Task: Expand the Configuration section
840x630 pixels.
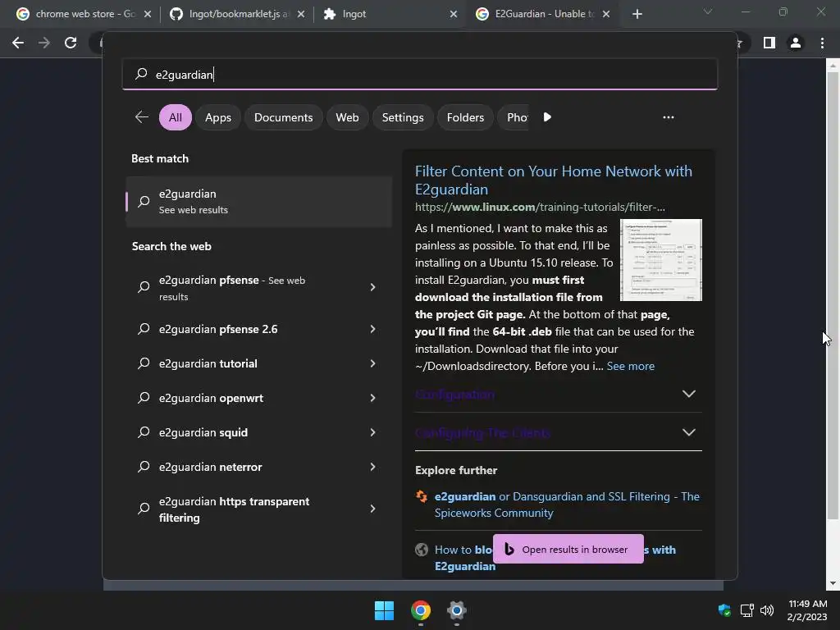Action: point(558,394)
